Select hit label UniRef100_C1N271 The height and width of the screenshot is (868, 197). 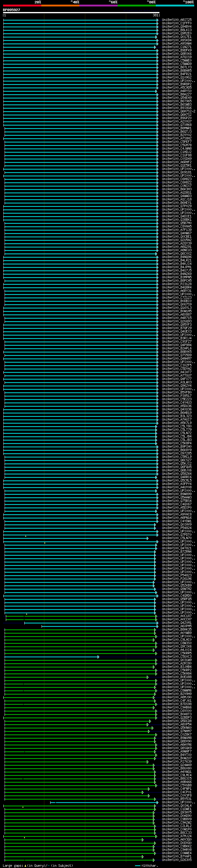(176, 47)
